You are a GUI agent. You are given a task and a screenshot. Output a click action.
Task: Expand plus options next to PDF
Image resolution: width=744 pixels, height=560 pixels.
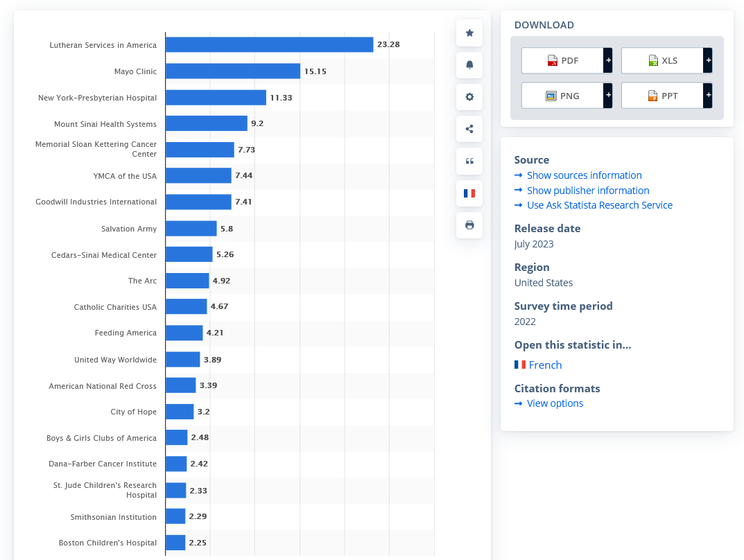click(608, 61)
